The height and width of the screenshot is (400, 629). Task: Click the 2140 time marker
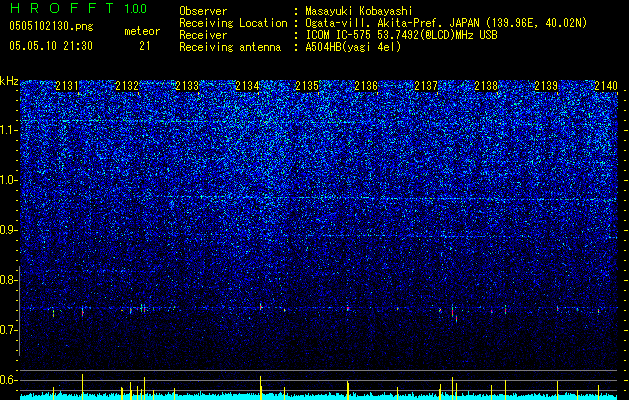606,86
